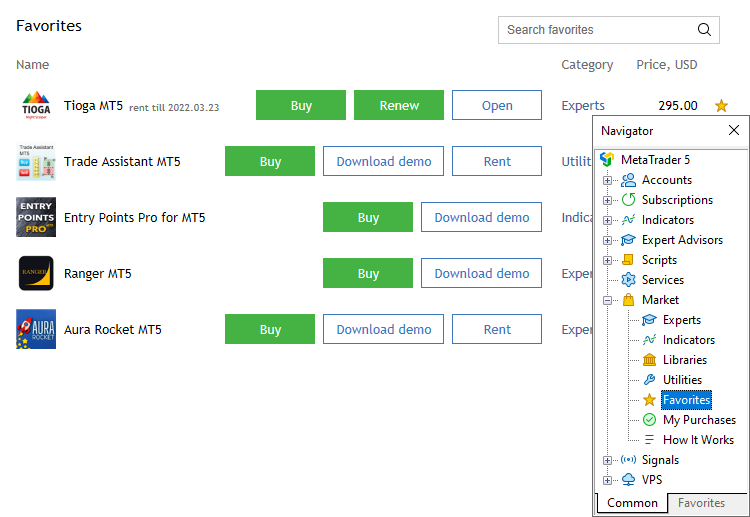This screenshot has width=750, height=517.
Task: Click the Price, USD column header
Action: tap(667, 65)
